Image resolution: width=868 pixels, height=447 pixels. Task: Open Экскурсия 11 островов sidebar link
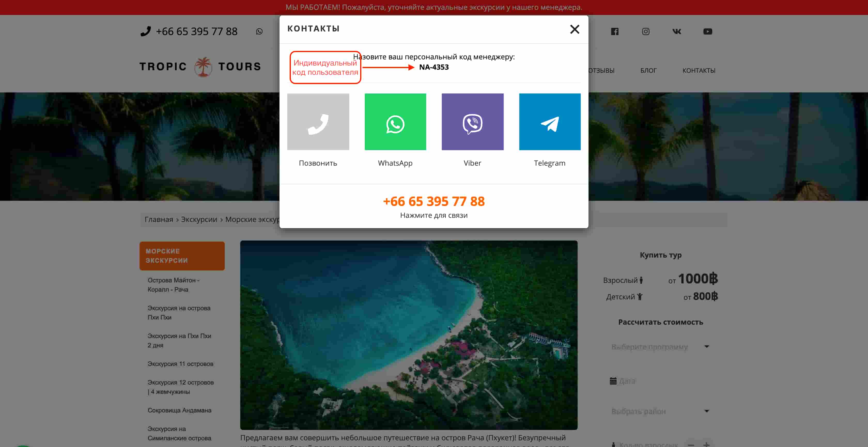[x=180, y=364]
